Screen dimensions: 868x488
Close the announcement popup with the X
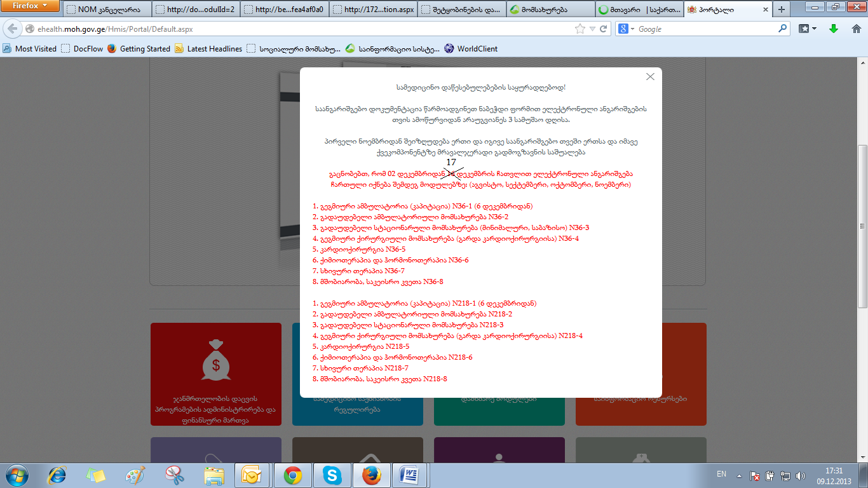649,77
